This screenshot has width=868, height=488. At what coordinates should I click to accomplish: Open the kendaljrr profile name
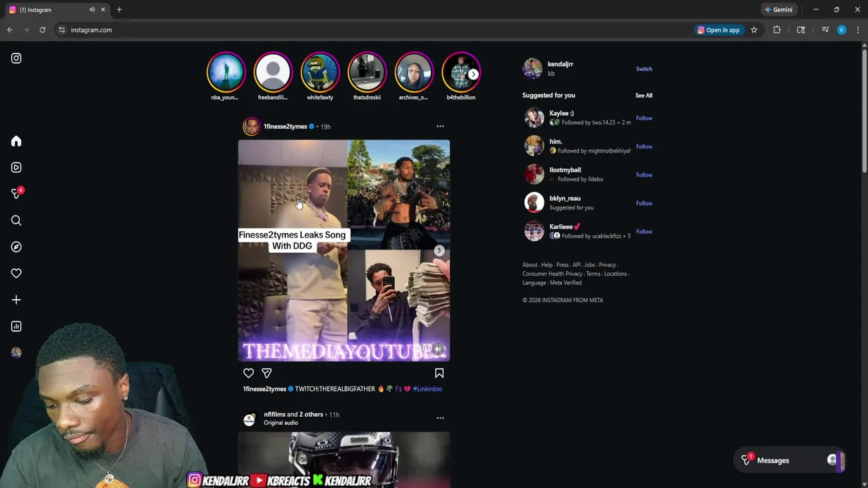pyautogui.click(x=560, y=64)
